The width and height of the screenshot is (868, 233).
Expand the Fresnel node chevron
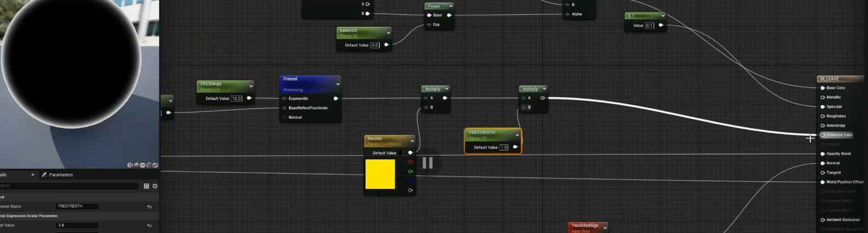[337, 84]
